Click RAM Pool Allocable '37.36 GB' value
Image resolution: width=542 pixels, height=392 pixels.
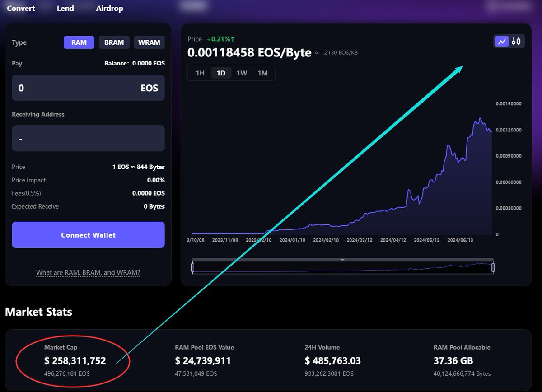click(453, 360)
